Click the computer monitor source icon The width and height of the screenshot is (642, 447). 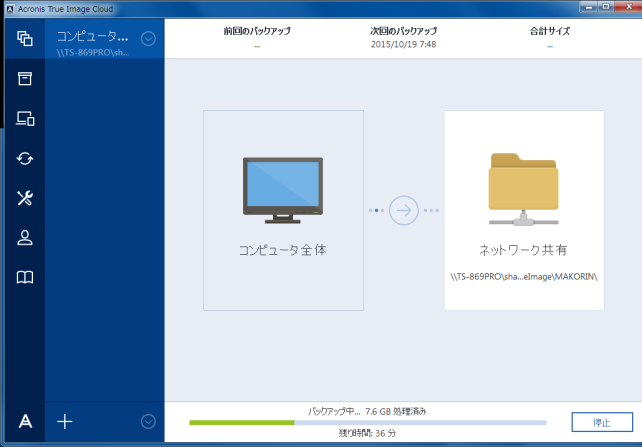[x=283, y=190]
